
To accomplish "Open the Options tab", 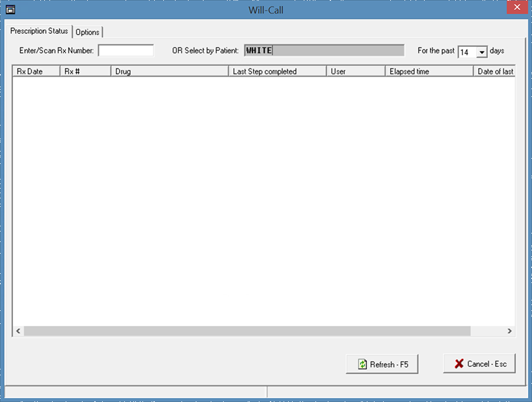I will click(x=88, y=32).
